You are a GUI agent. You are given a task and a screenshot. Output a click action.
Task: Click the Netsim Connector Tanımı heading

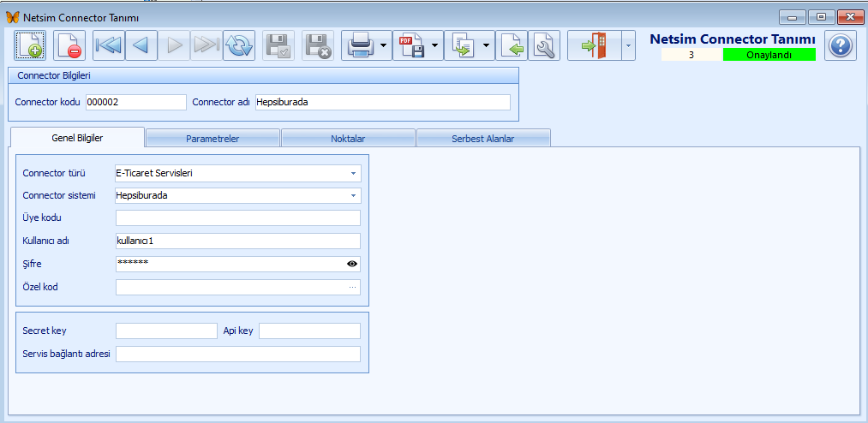(x=733, y=39)
